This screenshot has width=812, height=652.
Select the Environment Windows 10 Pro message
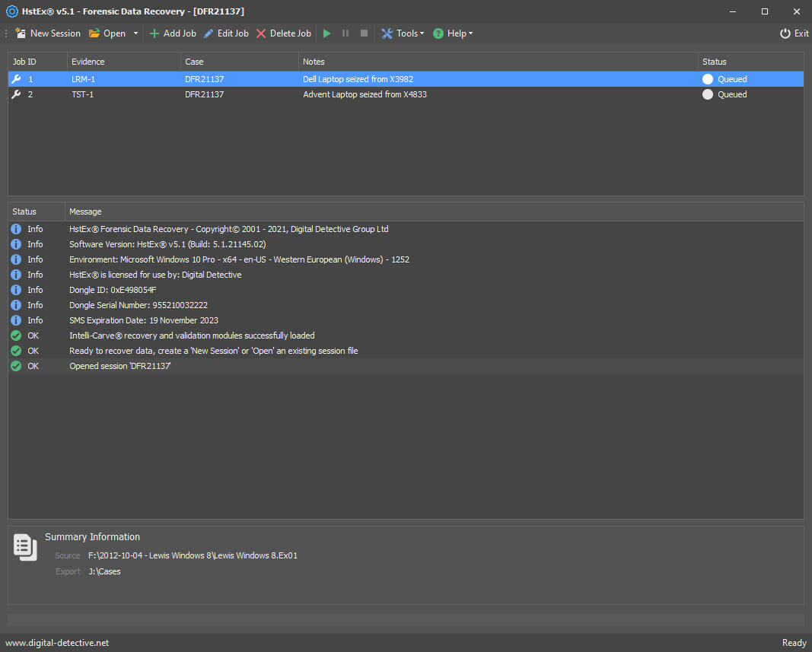tap(239, 259)
